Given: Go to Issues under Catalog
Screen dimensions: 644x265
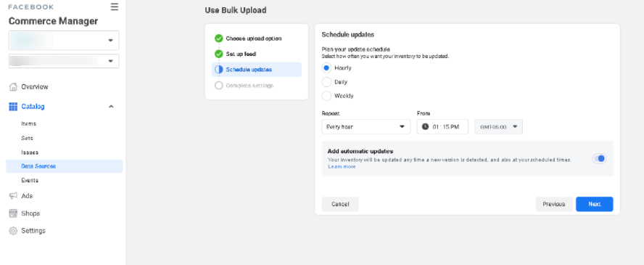Looking at the screenshot, I should 30,152.
